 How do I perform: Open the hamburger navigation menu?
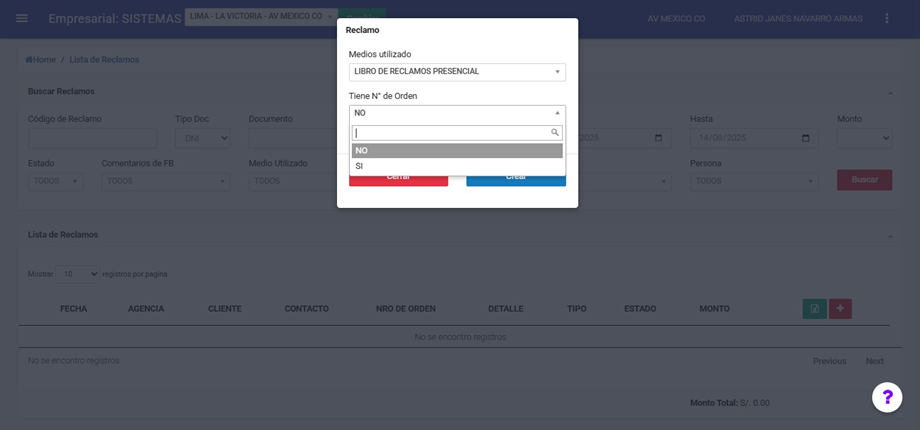(x=22, y=18)
